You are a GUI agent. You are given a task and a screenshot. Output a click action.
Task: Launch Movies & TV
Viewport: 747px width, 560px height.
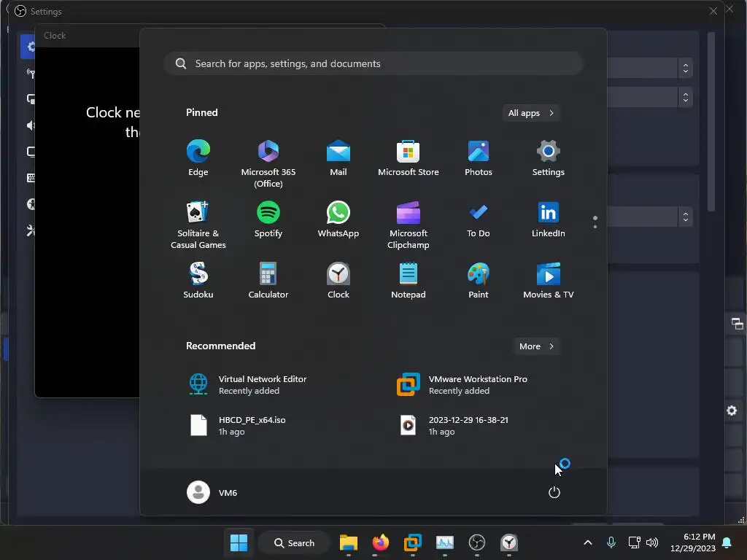point(549,281)
